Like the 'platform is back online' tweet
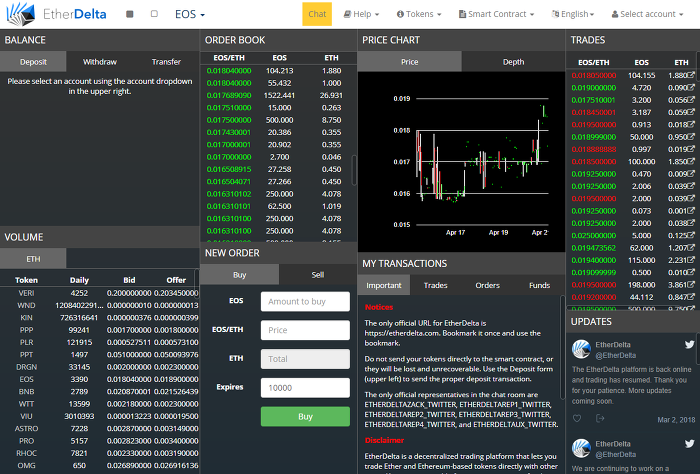Image resolution: width=700 pixels, height=474 pixels. pos(577,419)
